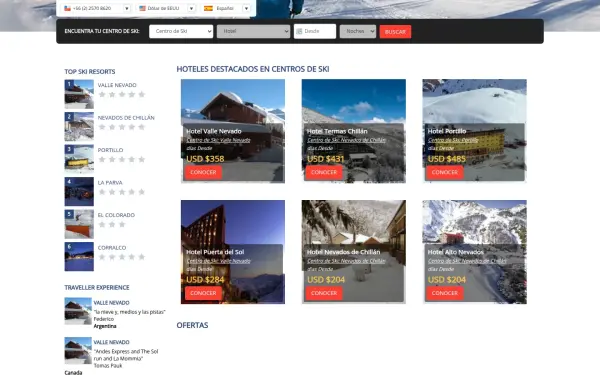
Task: Click the USD $485 price
Action: click(x=447, y=159)
